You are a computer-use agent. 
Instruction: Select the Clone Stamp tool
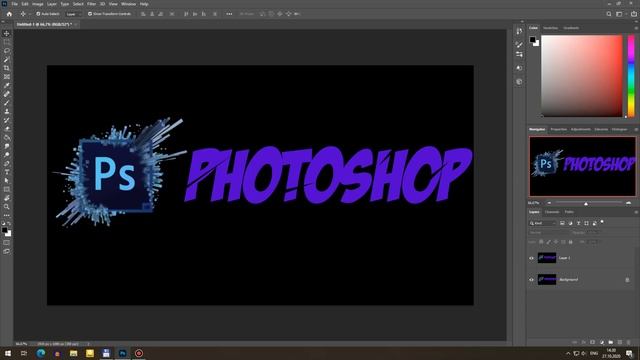7,111
